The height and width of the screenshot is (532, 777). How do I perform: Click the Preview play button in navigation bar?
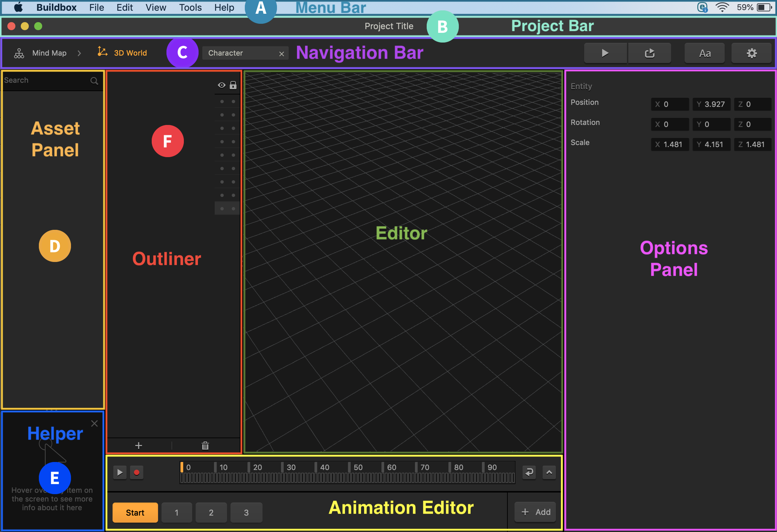[605, 53]
